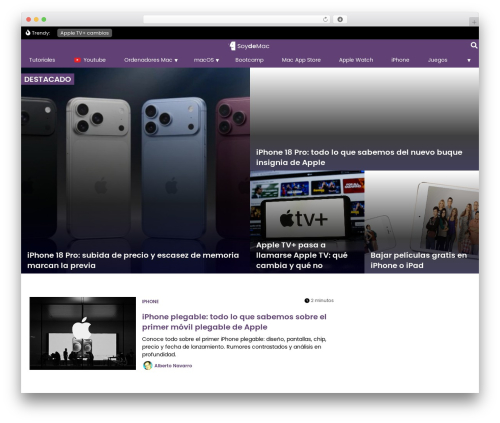Open a new browser tab with plus
This screenshot has height=423, width=500.
(x=474, y=22)
